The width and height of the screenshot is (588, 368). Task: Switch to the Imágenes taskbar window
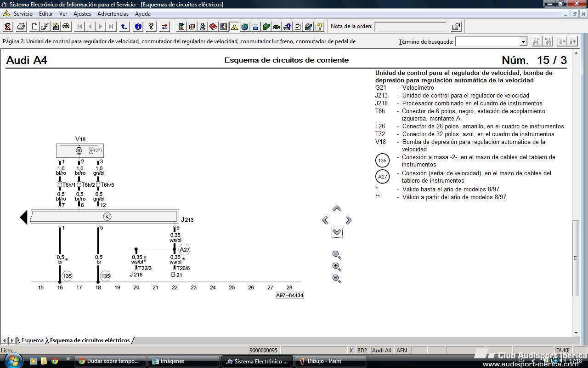[184, 361]
